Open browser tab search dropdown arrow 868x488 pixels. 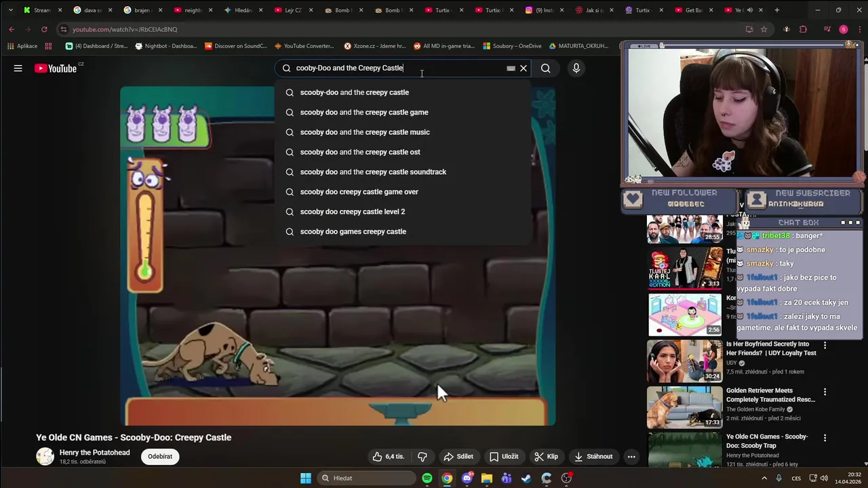[10, 10]
